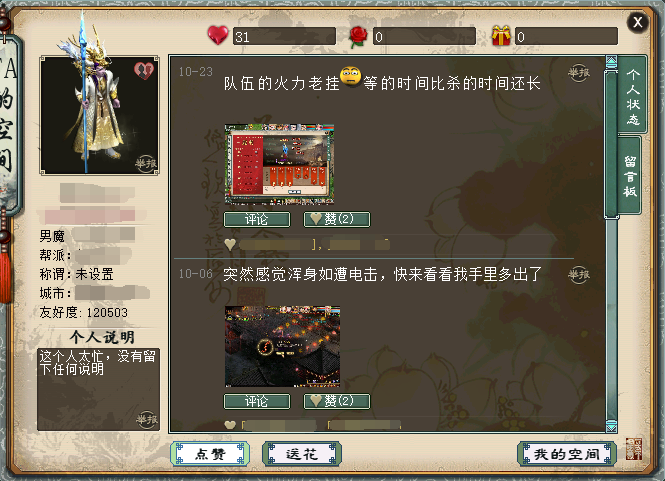Open 评论 for the 10-06 post
This screenshot has width=665, height=481.
[257, 401]
